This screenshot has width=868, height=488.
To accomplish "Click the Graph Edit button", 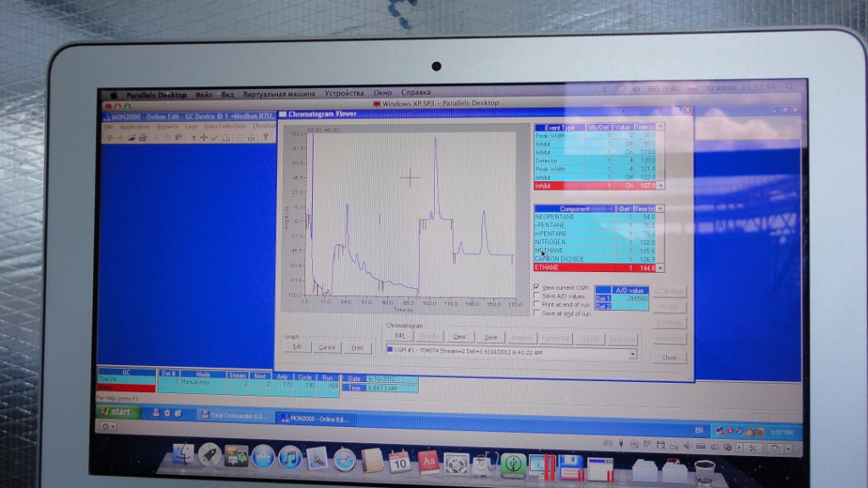I will point(298,347).
